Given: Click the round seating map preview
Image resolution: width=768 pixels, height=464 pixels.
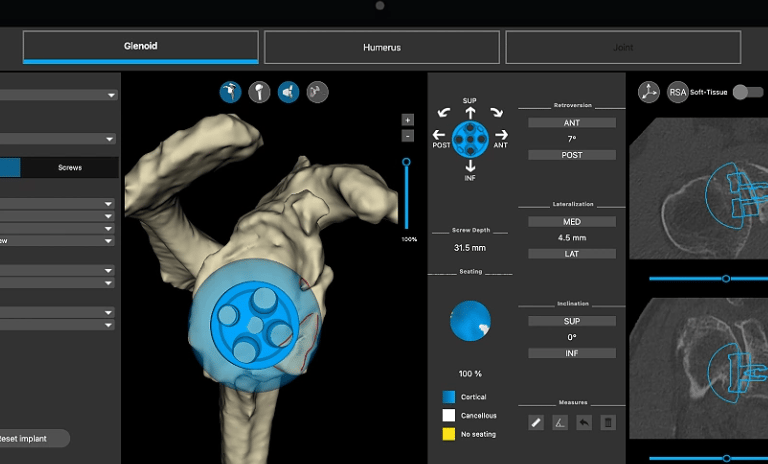Looking at the screenshot, I should click(x=470, y=321).
